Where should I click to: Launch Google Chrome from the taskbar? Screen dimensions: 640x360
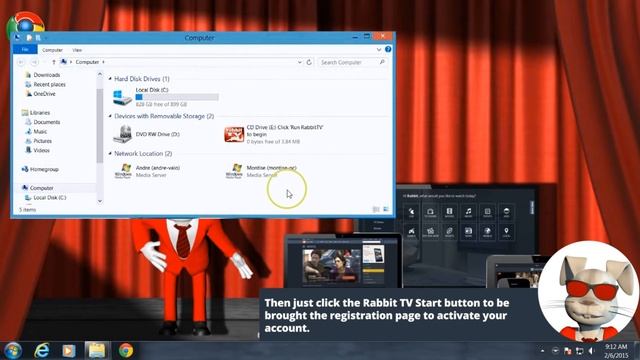coord(126,351)
